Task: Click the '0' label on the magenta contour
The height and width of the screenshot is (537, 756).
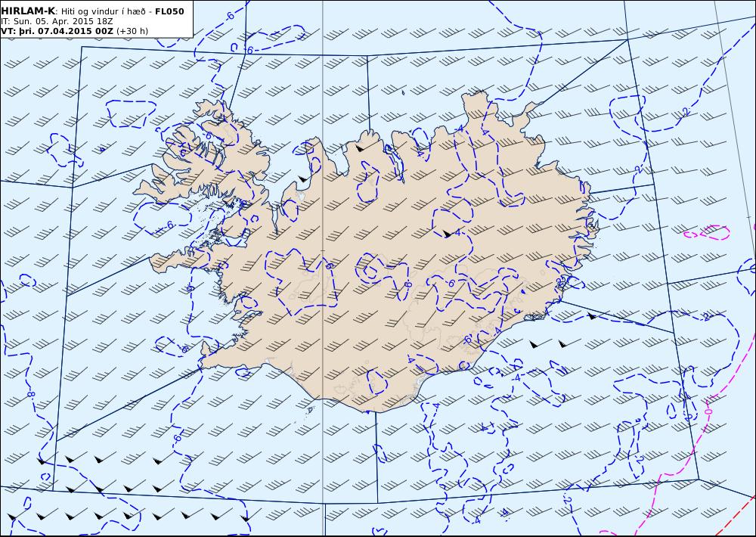Action: coord(708,412)
